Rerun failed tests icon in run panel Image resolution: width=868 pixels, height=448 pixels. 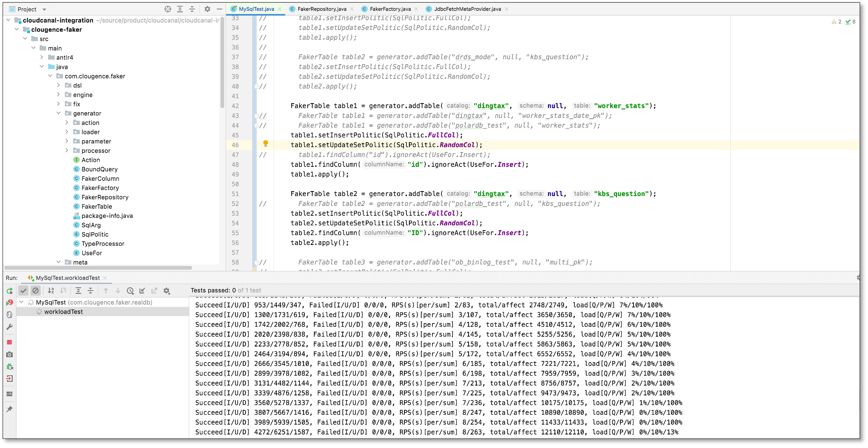click(x=9, y=302)
